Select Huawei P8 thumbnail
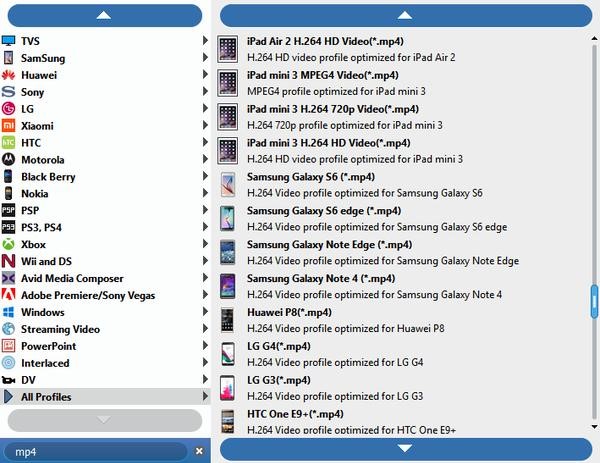600x463 pixels. coord(228,320)
